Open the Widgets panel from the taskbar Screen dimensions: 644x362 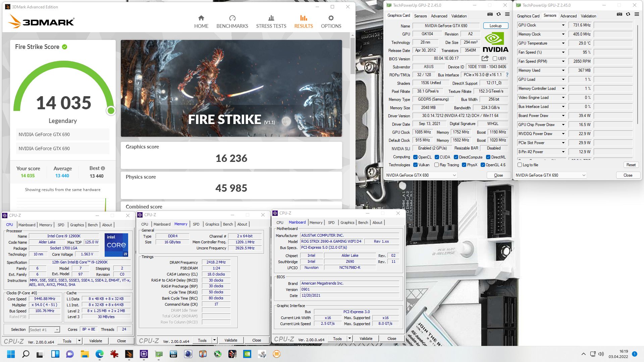click(55, 354)
